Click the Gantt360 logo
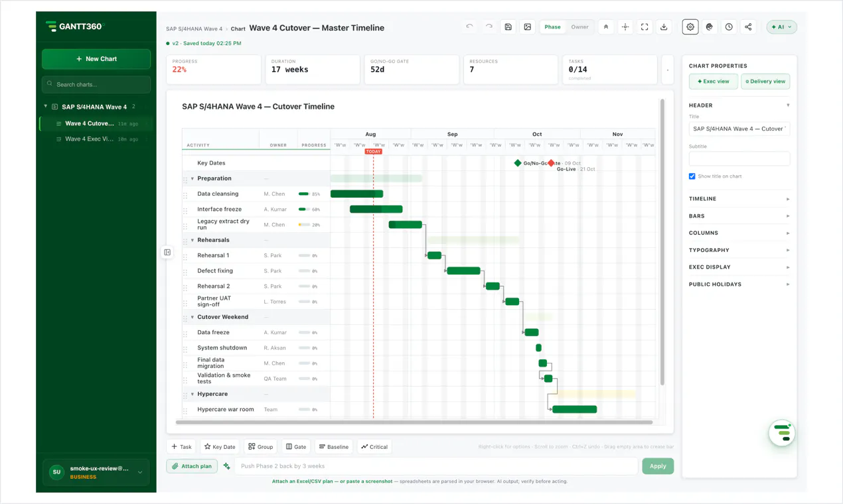843x504 pixels. (75, 27)
